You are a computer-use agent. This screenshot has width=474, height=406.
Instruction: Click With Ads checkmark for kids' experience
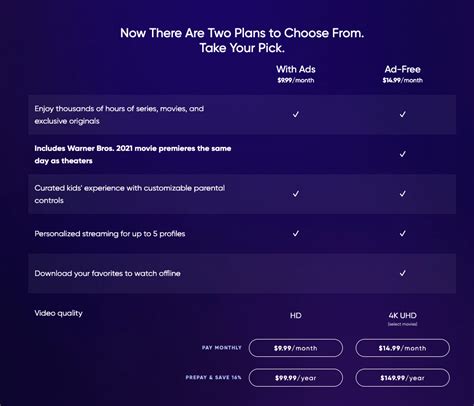point(296,194)
